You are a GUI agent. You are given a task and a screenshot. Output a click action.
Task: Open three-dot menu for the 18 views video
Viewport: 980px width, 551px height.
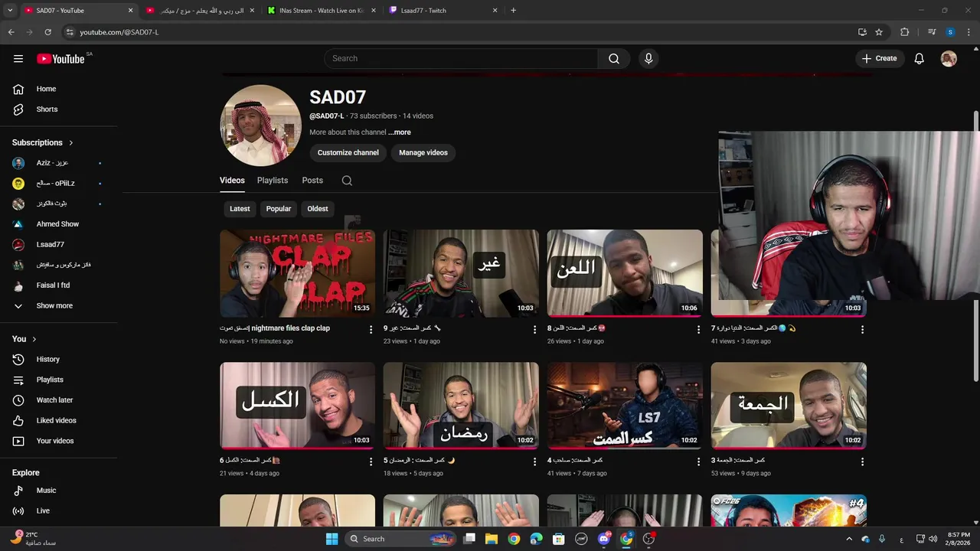pyautogui.click(x=534, y=462)
